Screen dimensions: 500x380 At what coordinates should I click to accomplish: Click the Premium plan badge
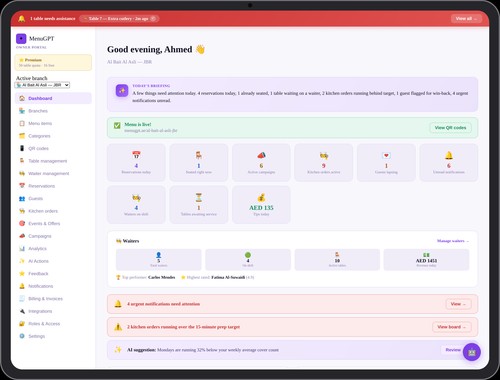coord(53,62)
